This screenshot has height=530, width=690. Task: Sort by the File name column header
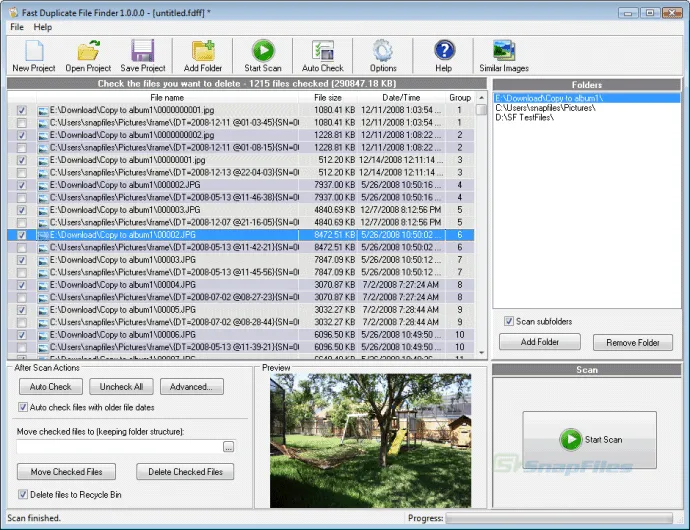click(x=167, y=98)
